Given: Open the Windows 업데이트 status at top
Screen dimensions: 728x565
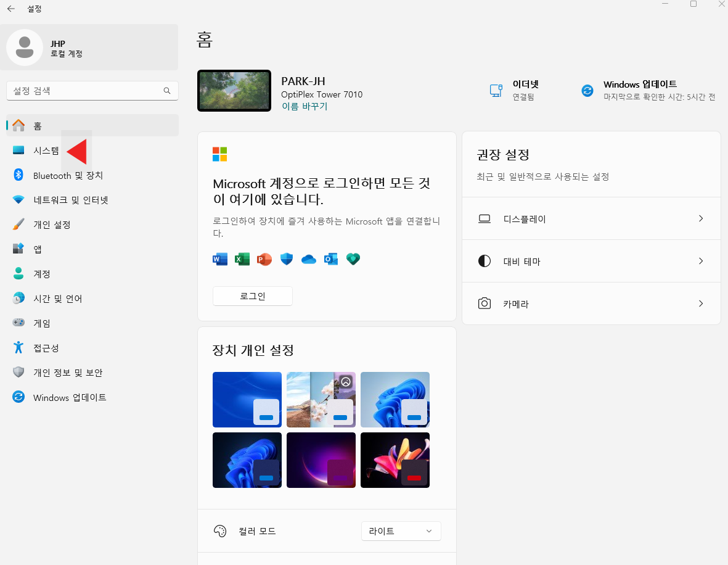Looking at the screenshot, I should click(x=648, y=90).
